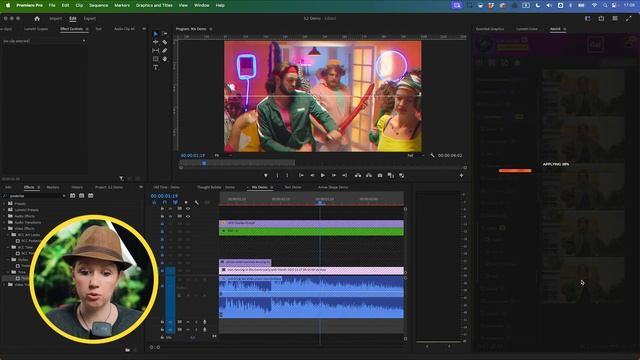Click the Mark Out button
The width and height of the screenshot is (640, 360).
pyautogui.click(x=287, y=175)
